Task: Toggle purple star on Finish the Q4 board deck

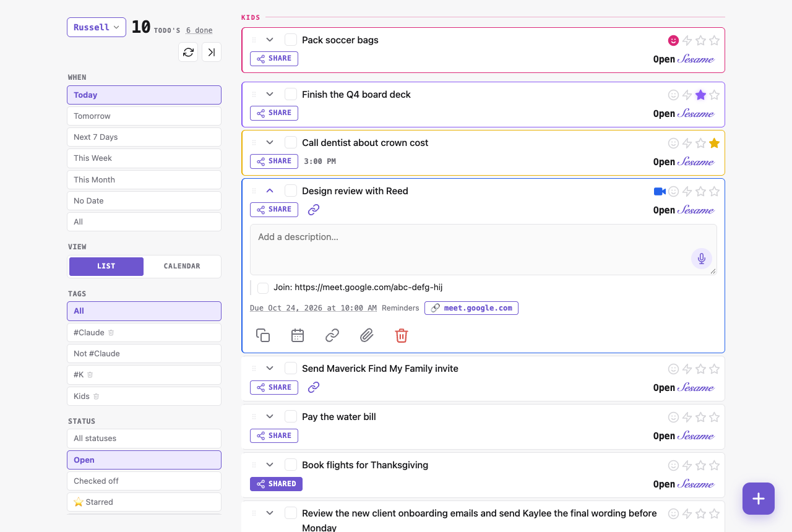Action: (700, 95)
